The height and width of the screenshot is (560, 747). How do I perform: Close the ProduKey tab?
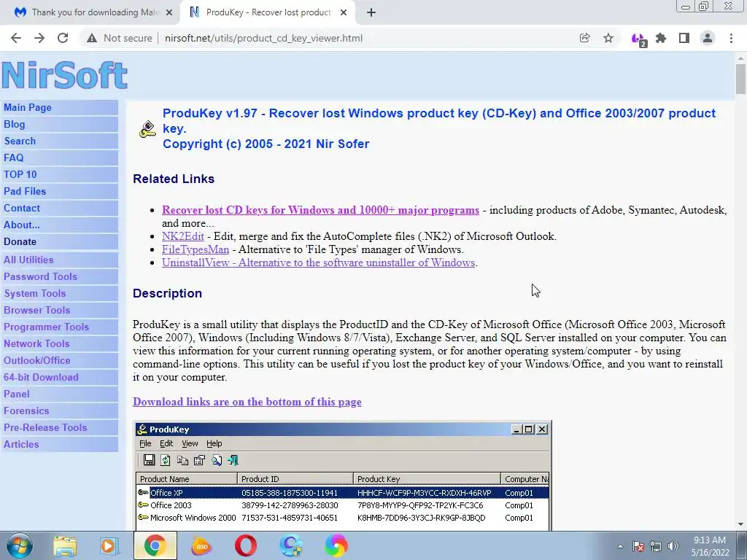tap(344, 12)
